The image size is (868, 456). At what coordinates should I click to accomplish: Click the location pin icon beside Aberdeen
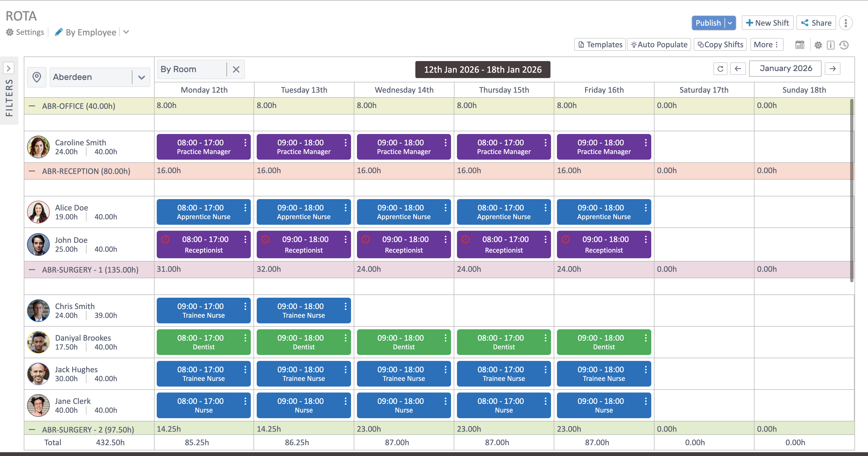37,77
